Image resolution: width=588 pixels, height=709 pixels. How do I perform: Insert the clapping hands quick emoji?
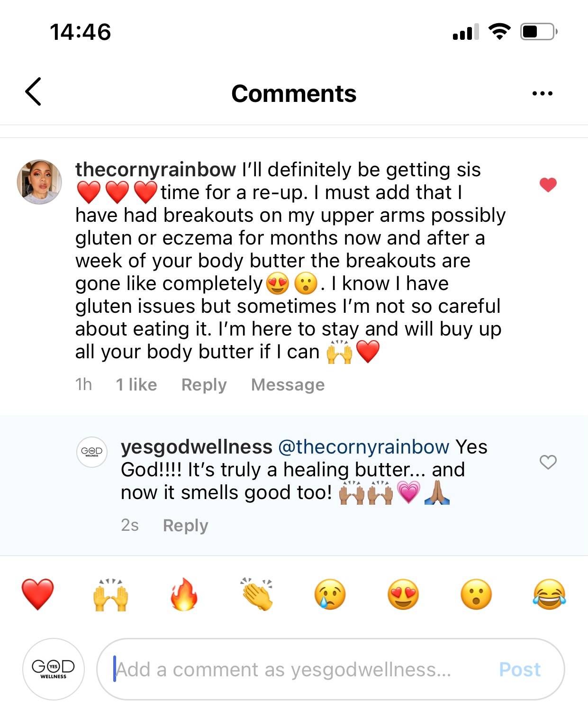click(257, 594)
